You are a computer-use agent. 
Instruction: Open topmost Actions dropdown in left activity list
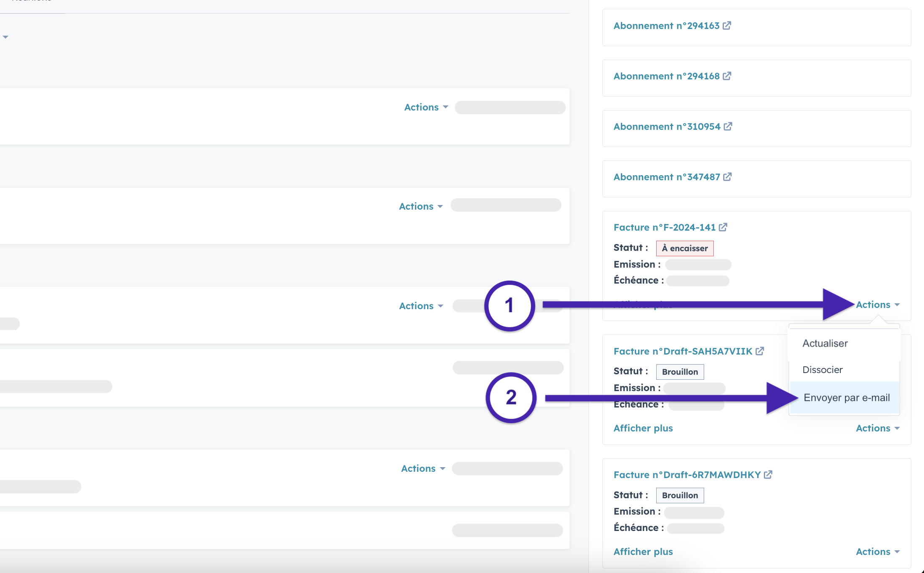point(426,108)
